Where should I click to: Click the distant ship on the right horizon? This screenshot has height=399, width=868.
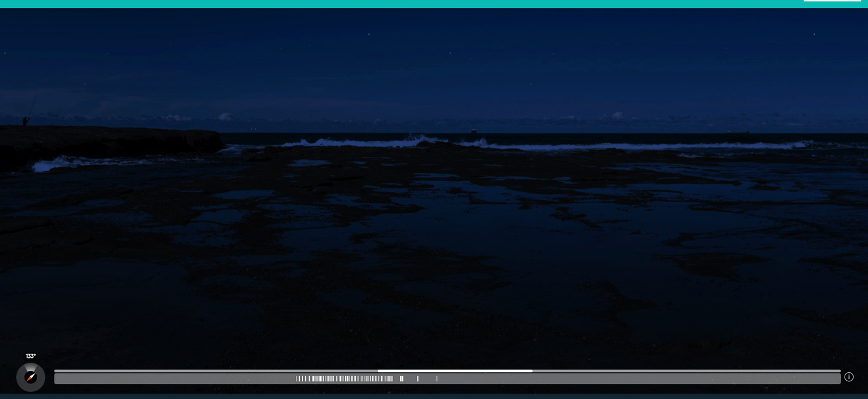point(738,132)
